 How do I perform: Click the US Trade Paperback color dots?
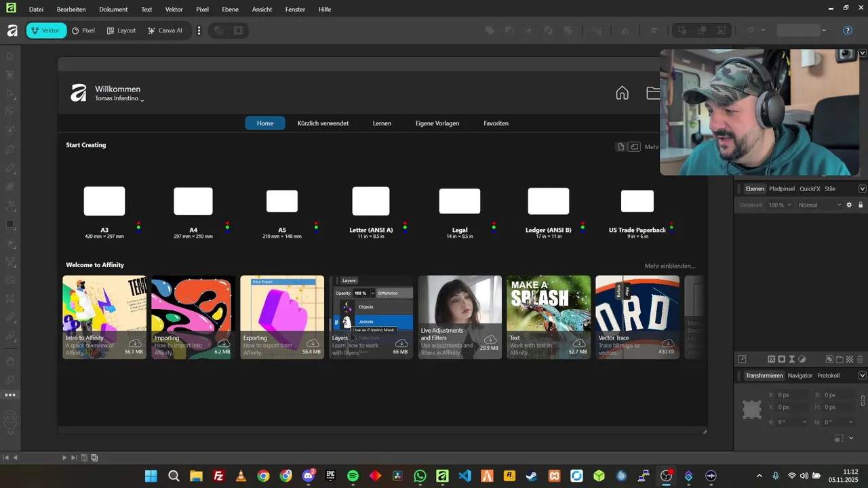(x=671, y=226)
